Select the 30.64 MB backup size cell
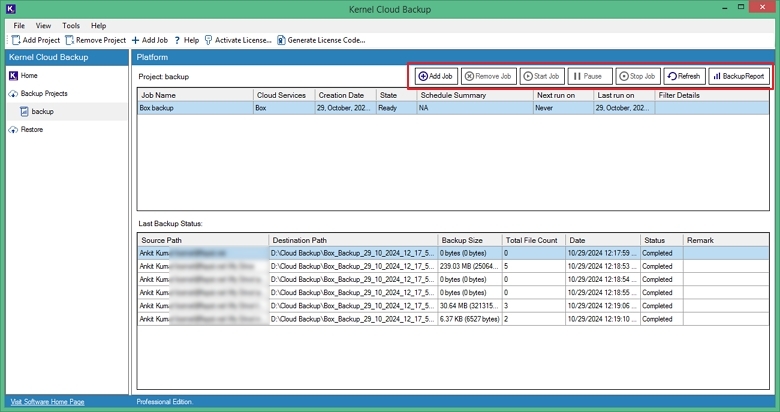This screenshot has width=780, height=412. [470, 306]
